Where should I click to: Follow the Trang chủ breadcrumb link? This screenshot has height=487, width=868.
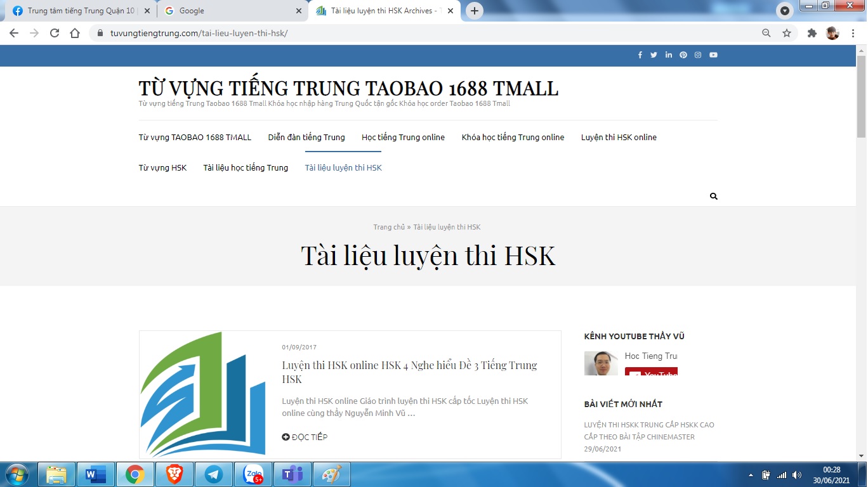point(389,227)
